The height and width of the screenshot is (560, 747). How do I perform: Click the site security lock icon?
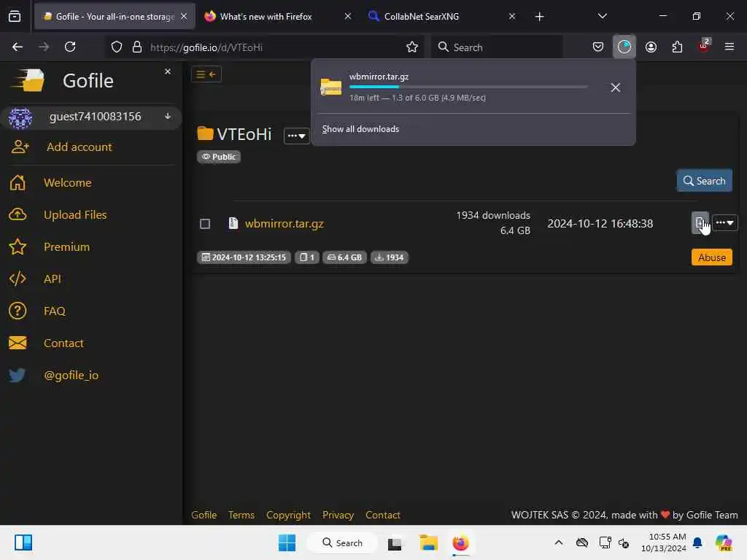coord(137,47)
